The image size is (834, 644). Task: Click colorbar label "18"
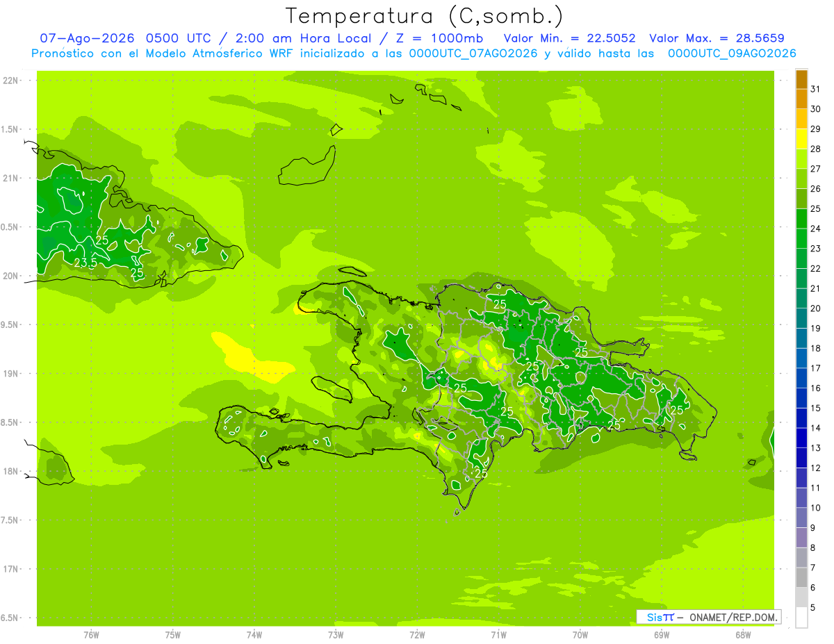816,348
